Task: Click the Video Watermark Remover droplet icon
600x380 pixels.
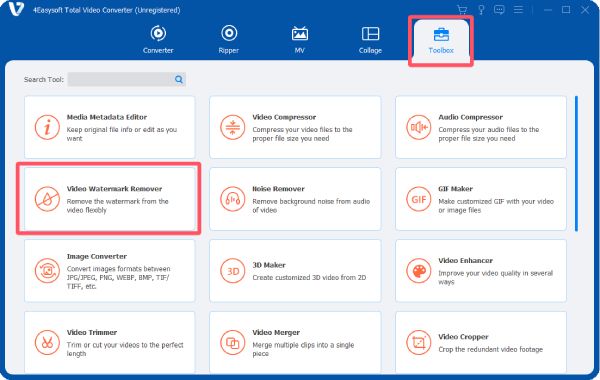Action: (47, 199)
